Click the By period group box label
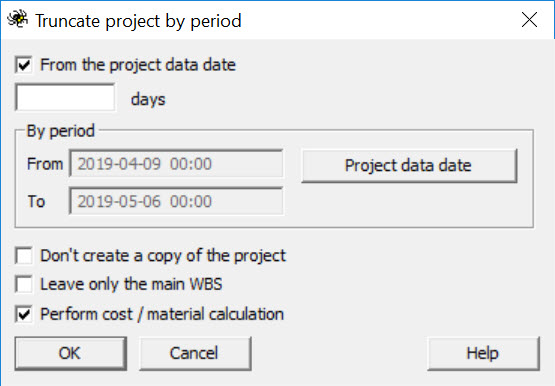Screen dimensions: 555x386 [x=61, y=131]
